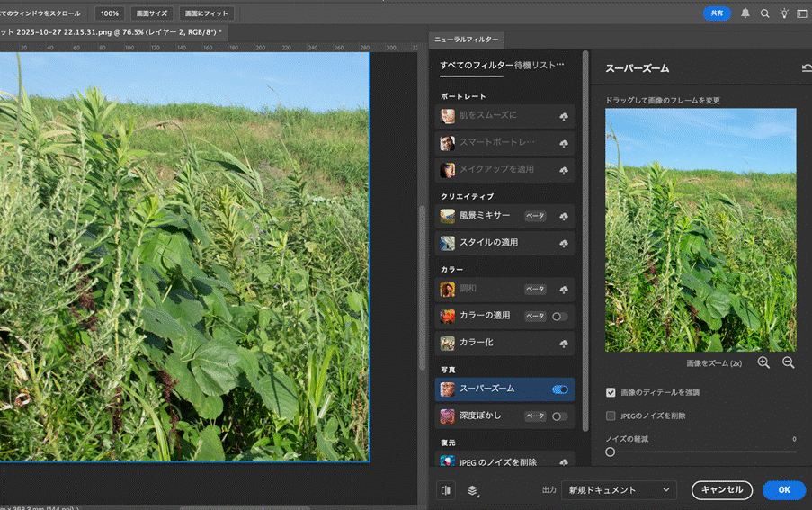Viewport: 812px width, 510px height.
Task: Open the 出力 新規ドキュメント dropdown
Action: tap(619, 490)
